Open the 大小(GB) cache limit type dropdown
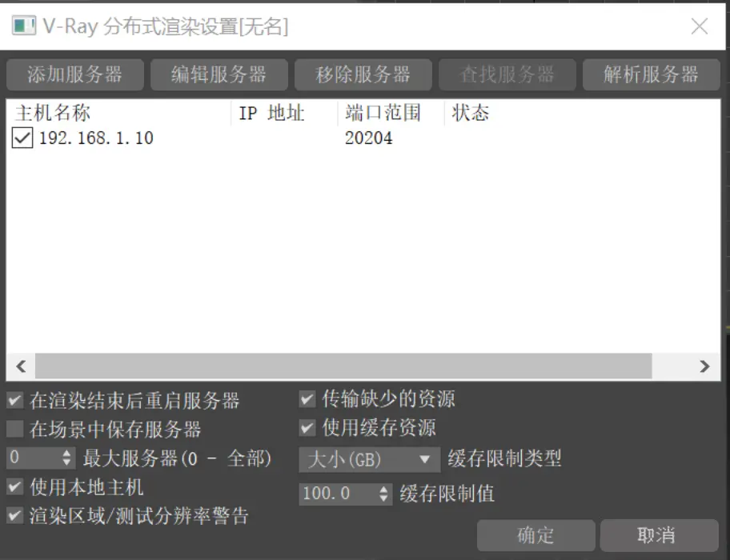The height and width of the screenshot is (560, 730). pyautogui.click(x=370, y=459)
